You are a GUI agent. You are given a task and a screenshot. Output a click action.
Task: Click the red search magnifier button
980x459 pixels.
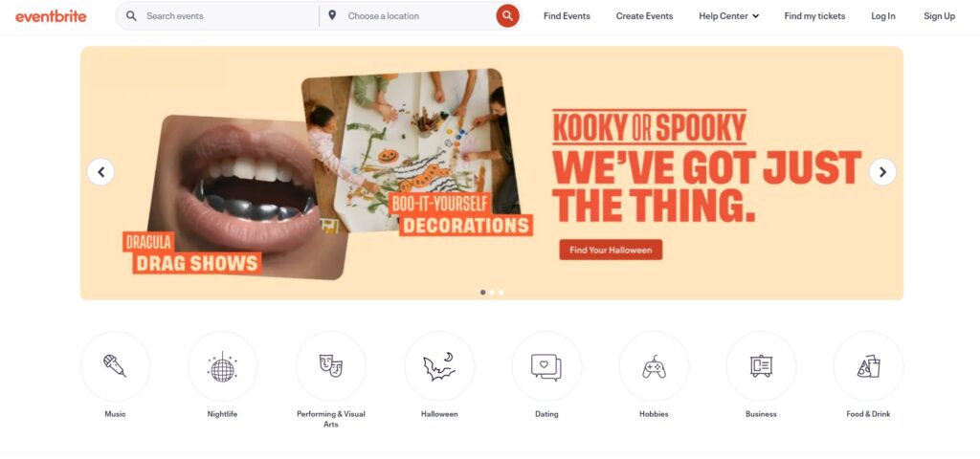pos(507,15)
